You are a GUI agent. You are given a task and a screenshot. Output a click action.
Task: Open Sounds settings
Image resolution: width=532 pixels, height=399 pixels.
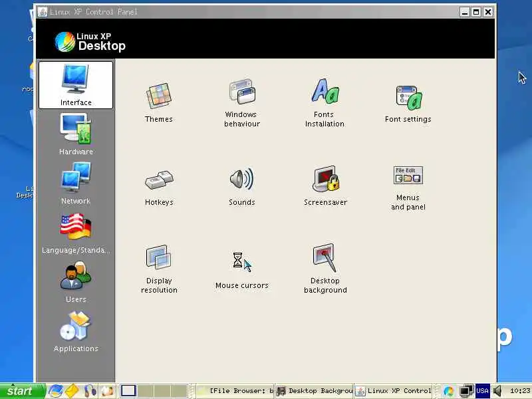click(x=241, y=188)
